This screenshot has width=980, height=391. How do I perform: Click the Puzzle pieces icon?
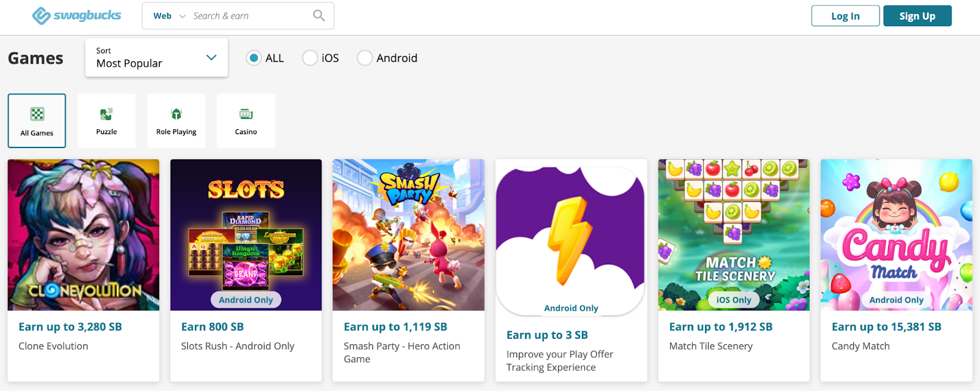(107, 114)
